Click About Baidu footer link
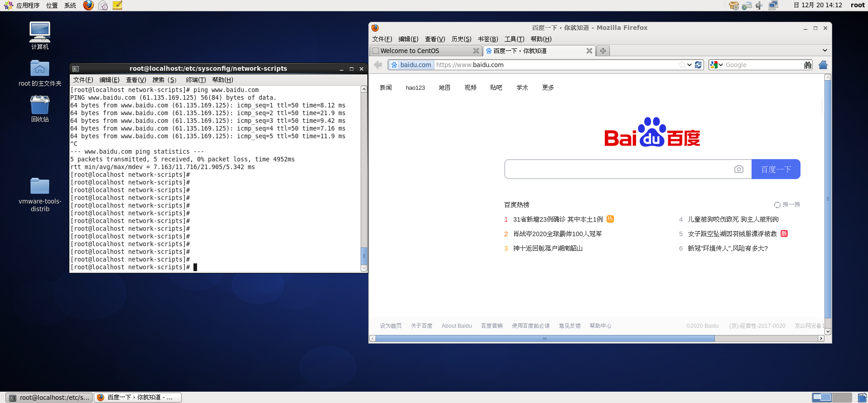Image resolution: width=868 pixels, height=403 pixels. pyautogui.click(x=457, y=326)
